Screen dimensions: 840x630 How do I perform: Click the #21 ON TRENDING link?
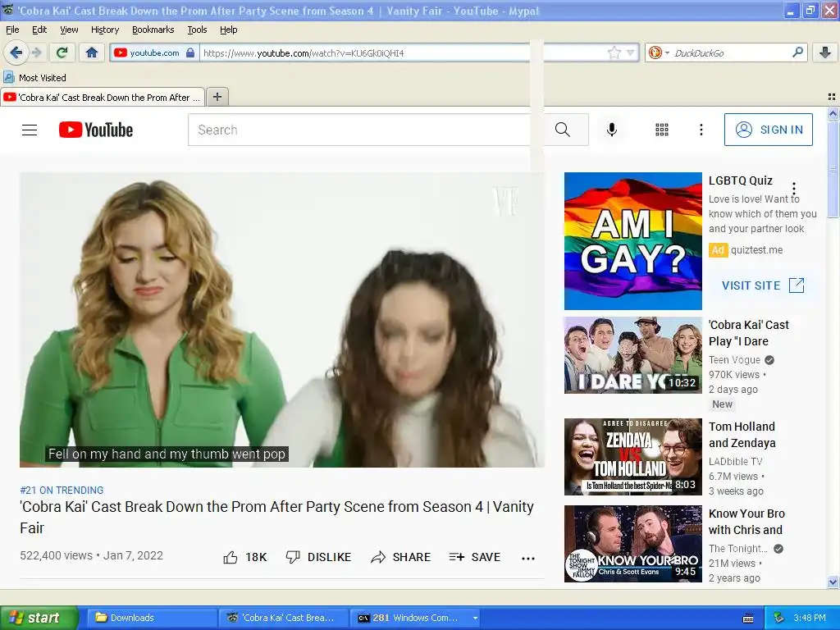62,491
